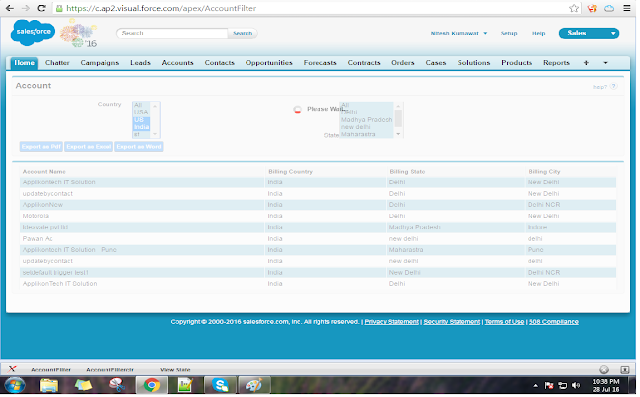Open the 508 Compliance link
This screenshot has width=640, height=397.
(x=553, y=322)
